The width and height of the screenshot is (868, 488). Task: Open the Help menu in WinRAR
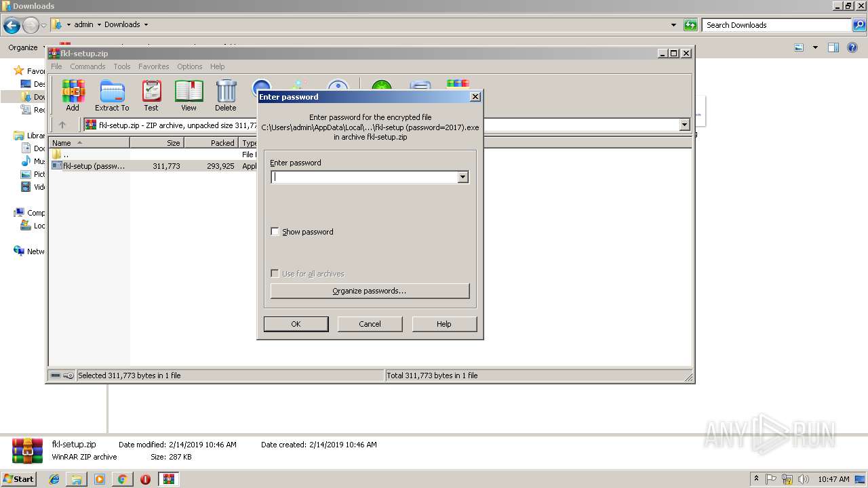(x=217, y=66)
